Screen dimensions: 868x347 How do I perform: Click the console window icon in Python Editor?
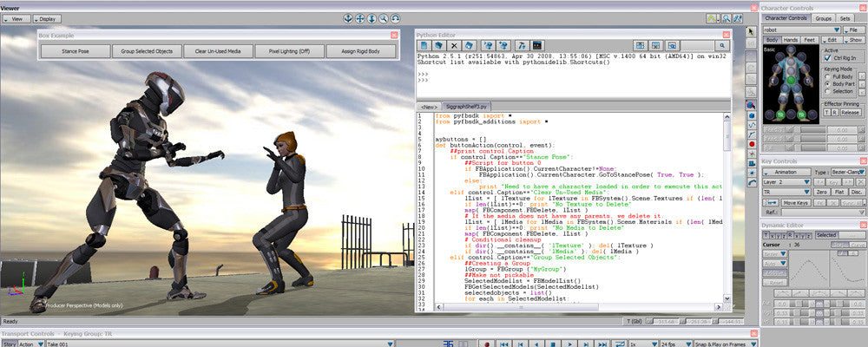[x=537, y=44]
